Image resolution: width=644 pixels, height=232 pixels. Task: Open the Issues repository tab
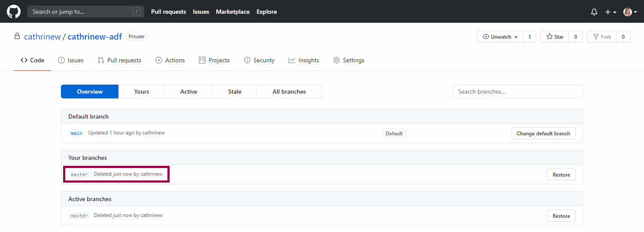click(x=71, y=60)
